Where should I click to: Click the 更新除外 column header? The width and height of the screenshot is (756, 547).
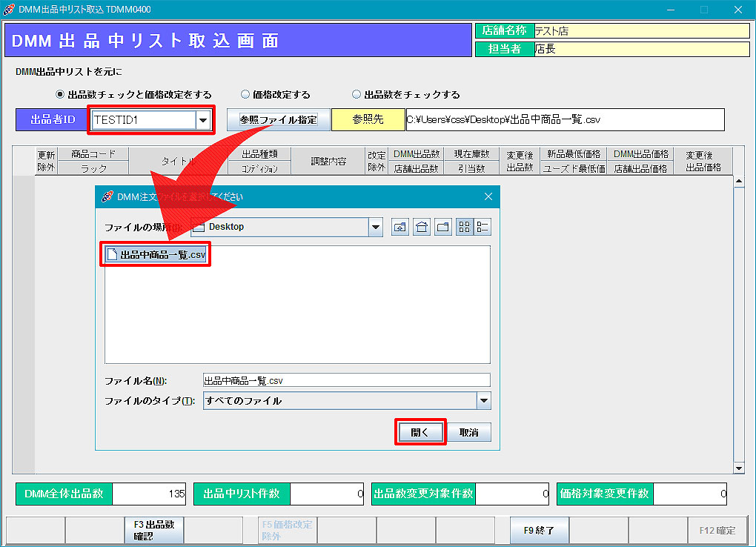[x=46, y=161]
